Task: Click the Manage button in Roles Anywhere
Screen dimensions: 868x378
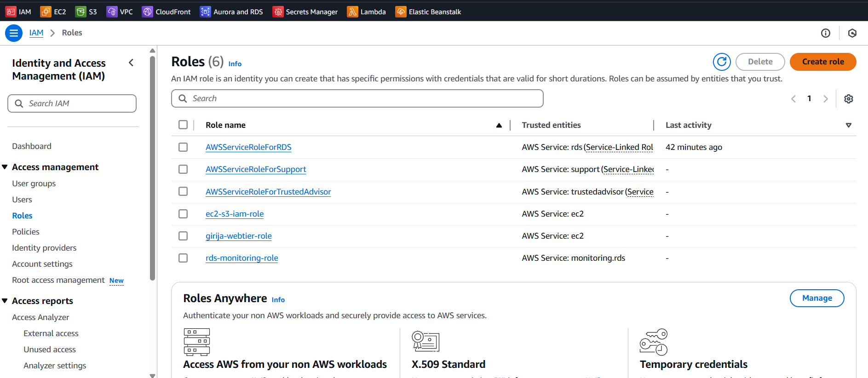Action: click(817, 298)
